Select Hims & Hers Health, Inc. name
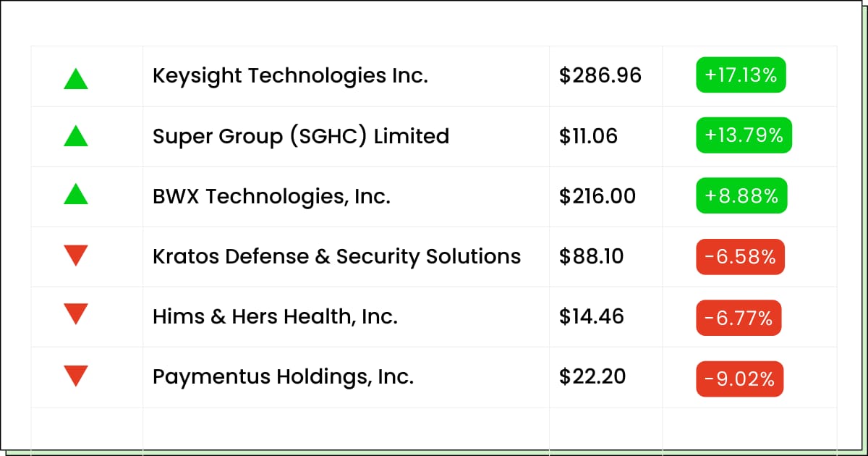Screen dimensions: 868x456 pyautogui.click(x=275, y=316)
